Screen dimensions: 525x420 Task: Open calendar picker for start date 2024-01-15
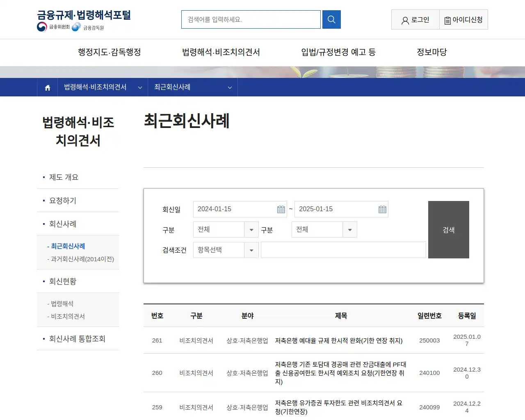281,209
